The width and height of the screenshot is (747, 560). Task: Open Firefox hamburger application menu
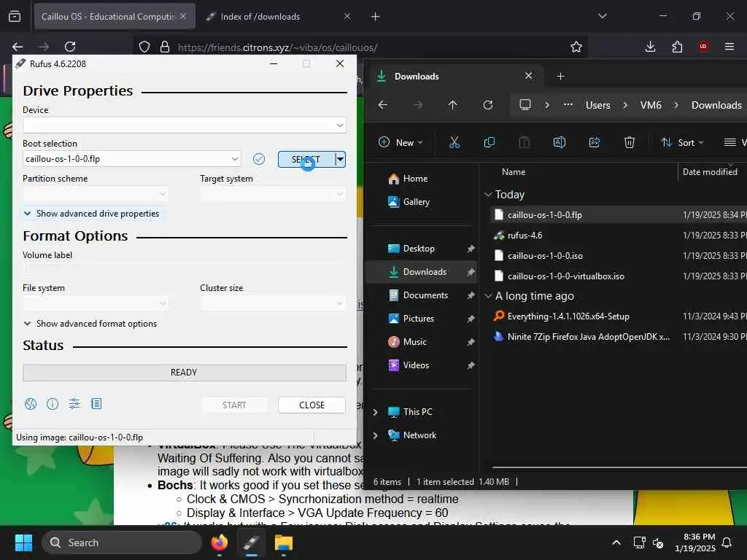(729, 47)
